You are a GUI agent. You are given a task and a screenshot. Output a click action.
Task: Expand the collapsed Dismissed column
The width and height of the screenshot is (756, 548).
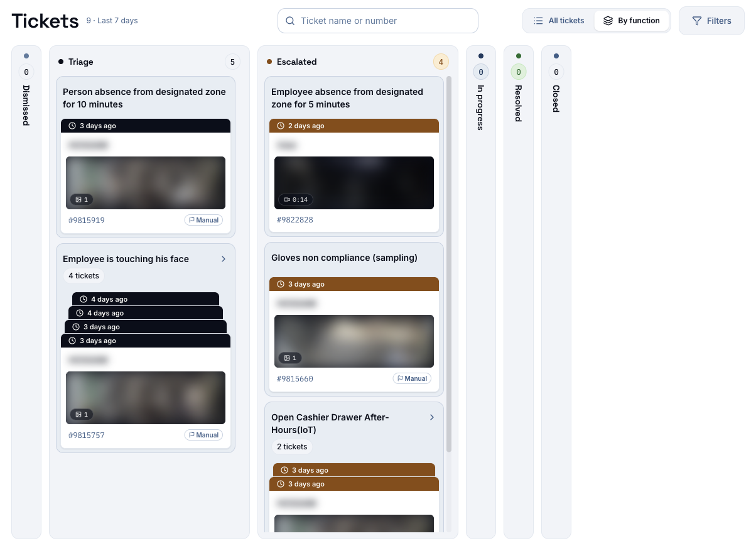(26, 292)
